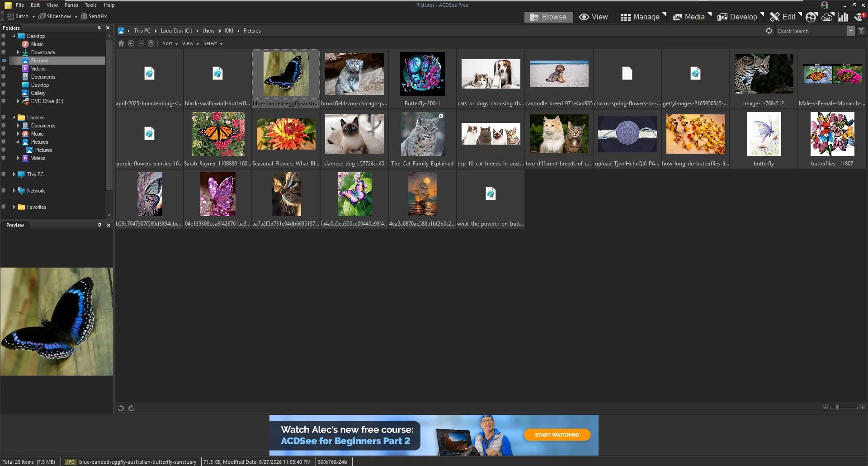Image resolution: width=868 pixels, height=466 pixels.
Task: Toggle Easy-Select marker for Videos under Desktop
Action: 4,69
